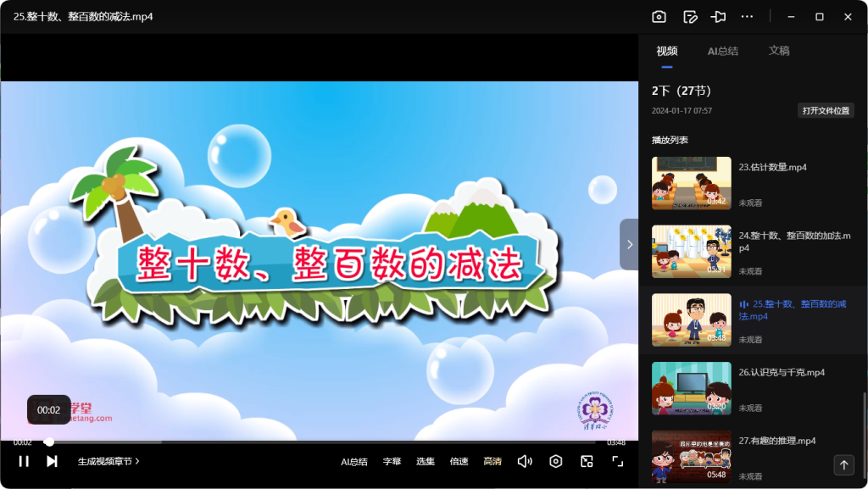The height and width of the screenshot is (489, 868).
Task: Expand 生成视频章节 option
Action: 108,461
